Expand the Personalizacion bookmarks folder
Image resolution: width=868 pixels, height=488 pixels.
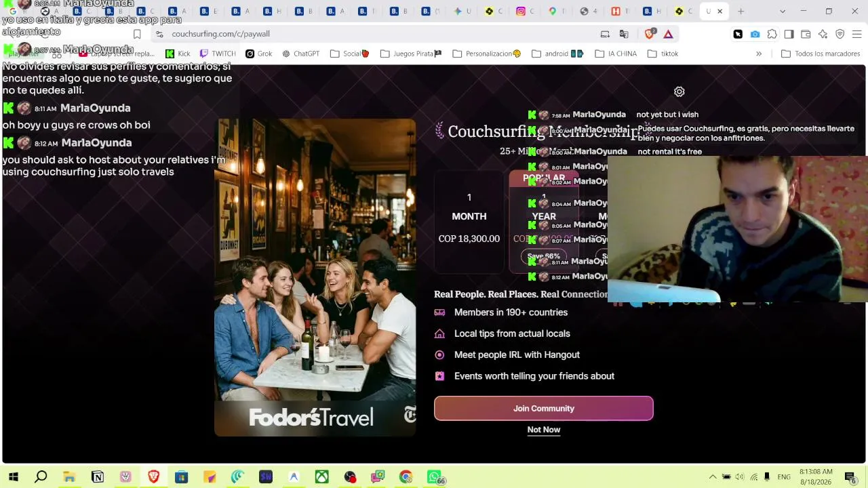point(486,54)
